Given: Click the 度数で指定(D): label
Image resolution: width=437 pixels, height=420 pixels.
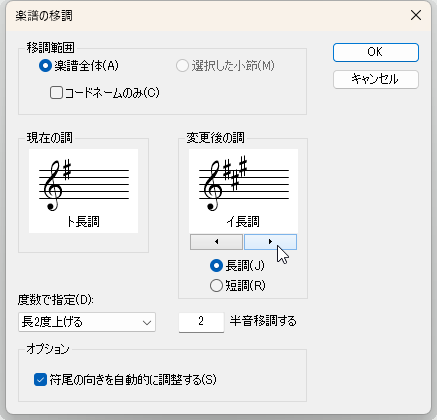Looking at the screenshot, I should tap(56, 300).
